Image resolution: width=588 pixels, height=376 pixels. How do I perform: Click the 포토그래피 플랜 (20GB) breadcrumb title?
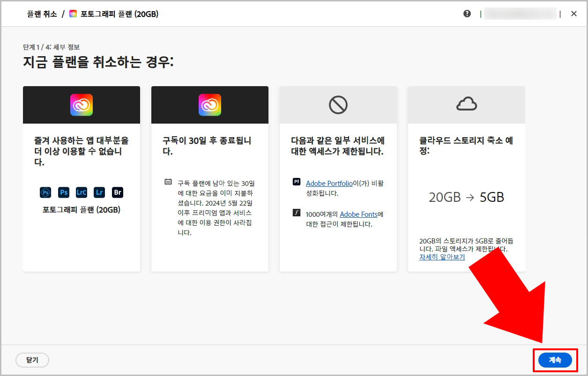[x=119, y=14]
